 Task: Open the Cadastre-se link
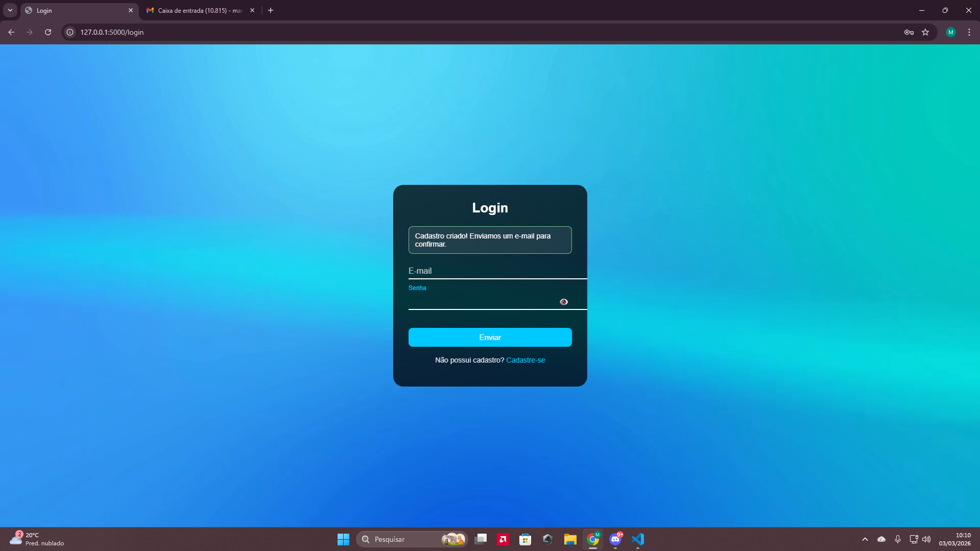[x=525, y=360]
